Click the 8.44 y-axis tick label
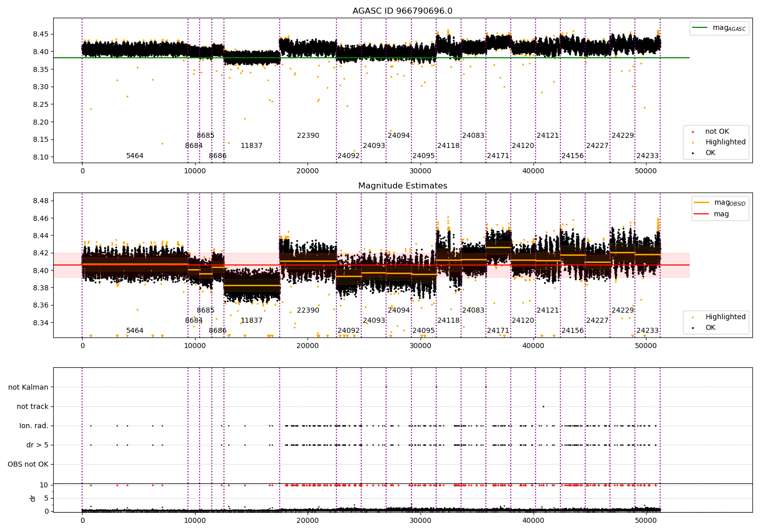This screenshot has width=760, height=532. (x=41, y=236)
